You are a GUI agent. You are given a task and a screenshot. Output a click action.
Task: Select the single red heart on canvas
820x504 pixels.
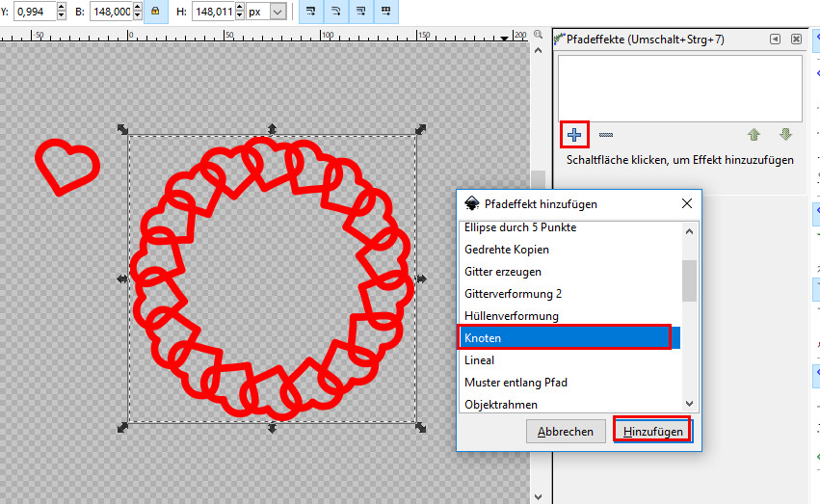[66, 167]
